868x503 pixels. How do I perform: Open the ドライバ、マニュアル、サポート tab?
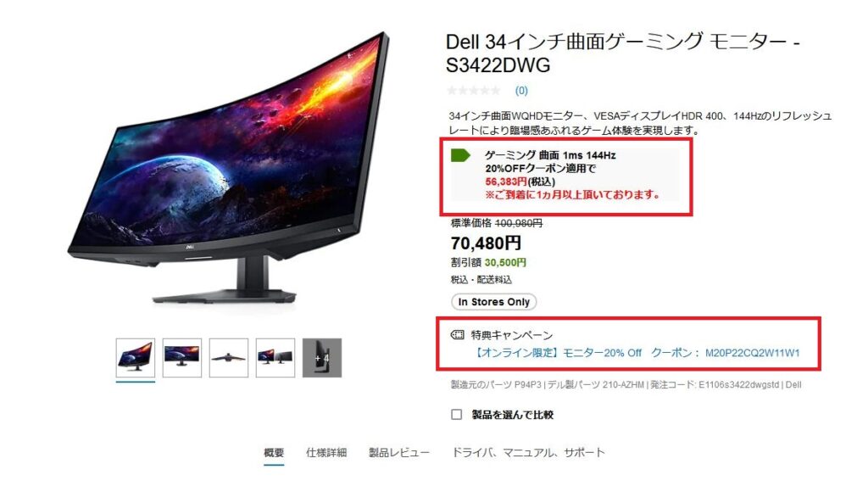(x=529, y=453)
